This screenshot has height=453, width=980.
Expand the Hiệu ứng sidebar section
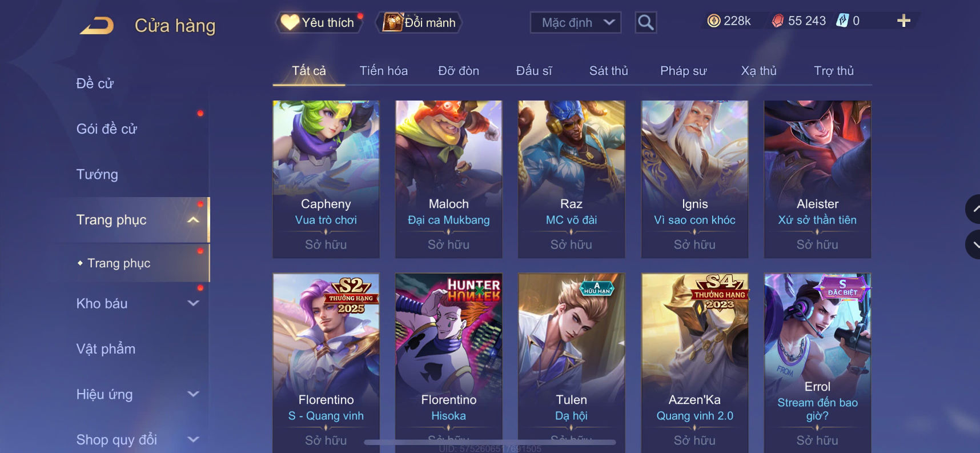pyautogui.click(x=193, y=394)
